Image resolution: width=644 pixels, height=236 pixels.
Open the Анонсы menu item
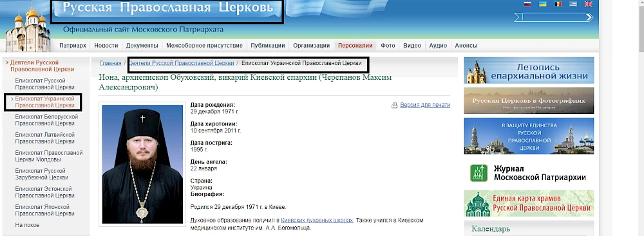pos(466,46)
